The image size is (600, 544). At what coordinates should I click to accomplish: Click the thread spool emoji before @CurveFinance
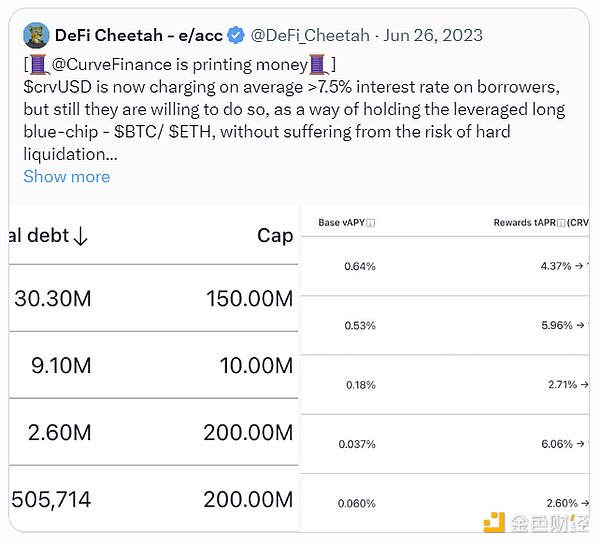(x=40, y=64)
